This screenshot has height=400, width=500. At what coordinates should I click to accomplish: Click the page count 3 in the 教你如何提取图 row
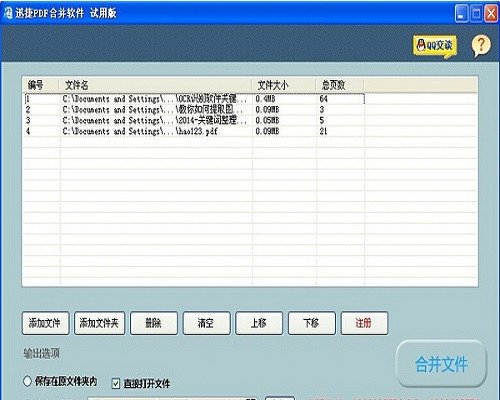pyautogui.click(x=322, y=110)
